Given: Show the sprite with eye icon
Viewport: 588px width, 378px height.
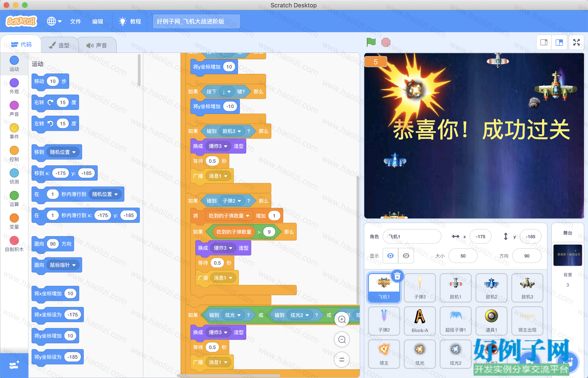Looking at the screenshot, I should [390, 256].
